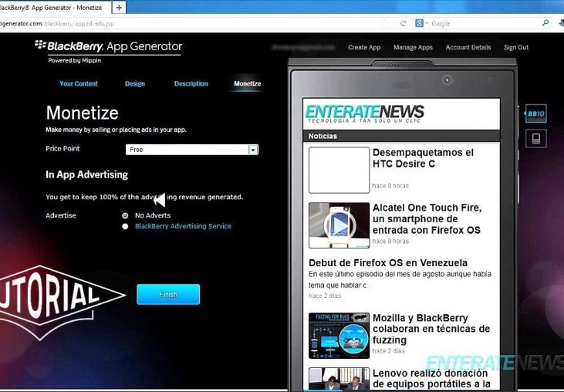The image size is (564, 392).
Task: Go to the Your Content step tab
Action: (x=79, y=83)
